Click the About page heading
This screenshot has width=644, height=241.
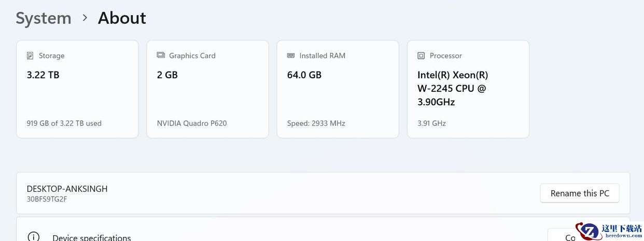pyautogui.click(x=122, y=18)
